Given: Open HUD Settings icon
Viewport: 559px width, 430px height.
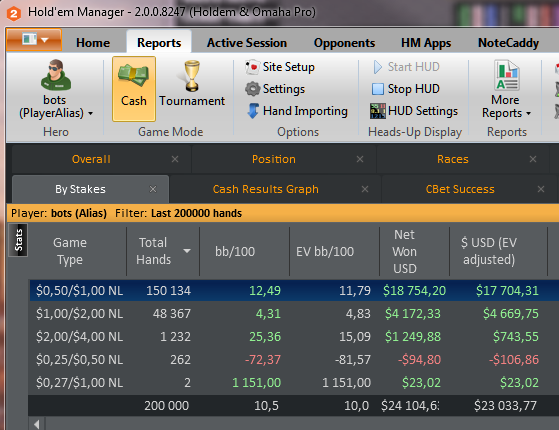Looking at the screenshot, I should coord(378,111).
